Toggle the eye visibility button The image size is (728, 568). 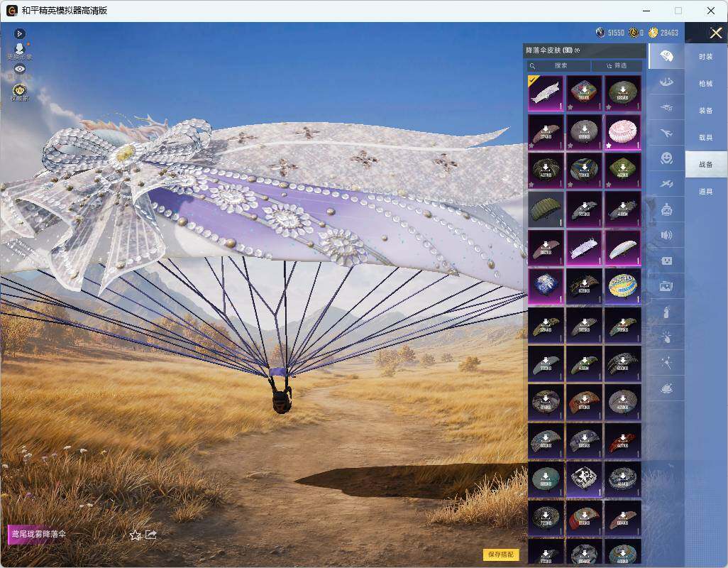point(19,69)
